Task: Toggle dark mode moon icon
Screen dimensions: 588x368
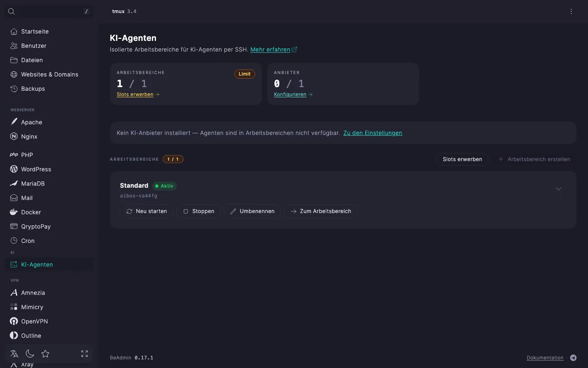Action: [x=30, y=354]
